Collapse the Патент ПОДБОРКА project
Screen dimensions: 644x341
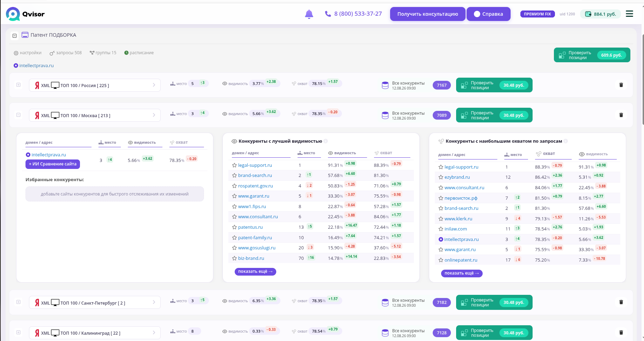[x=15, y=36]
